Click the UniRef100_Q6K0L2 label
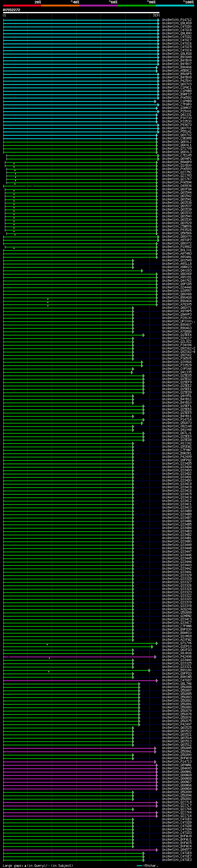The height and width of the screenshot is (868, 197). pos(177,142)
